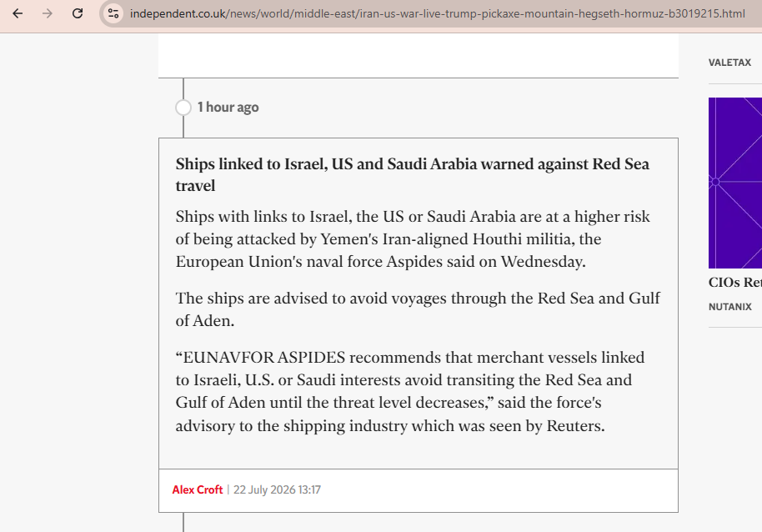Reload the Independent live blog page
The width and height of the screenshot is (762, 532).
click(78, 13)
